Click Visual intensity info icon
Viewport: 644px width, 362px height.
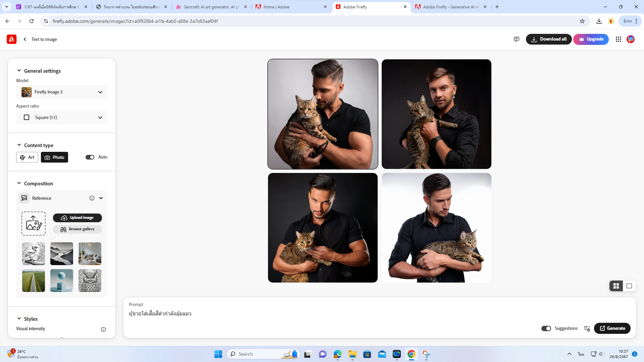click(103, 329)
